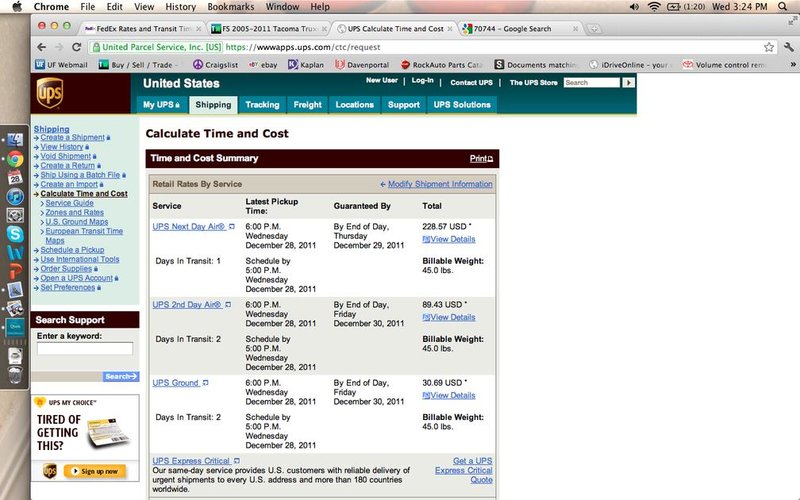Click Get a UPS Express Critical Quote
800x500 pixels.
(x=464, y=470)
